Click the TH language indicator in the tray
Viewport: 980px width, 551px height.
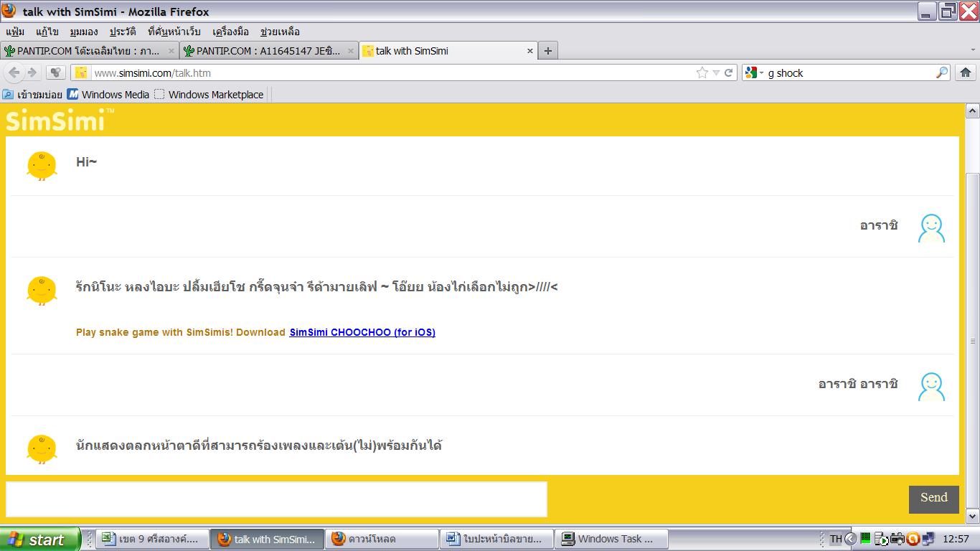coord(836,539)
